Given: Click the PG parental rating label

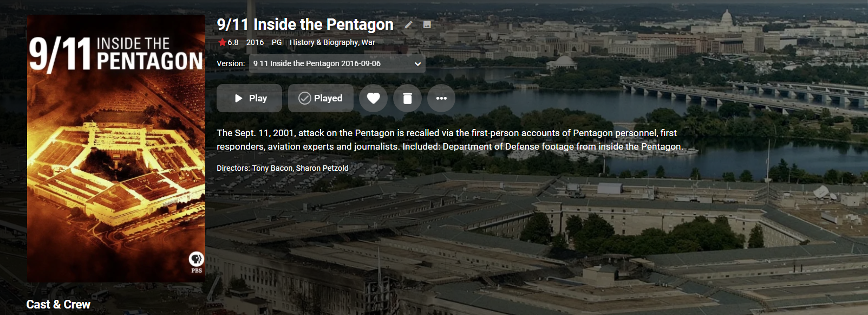Looking at the screenshot, I should [x=277, y=42].
